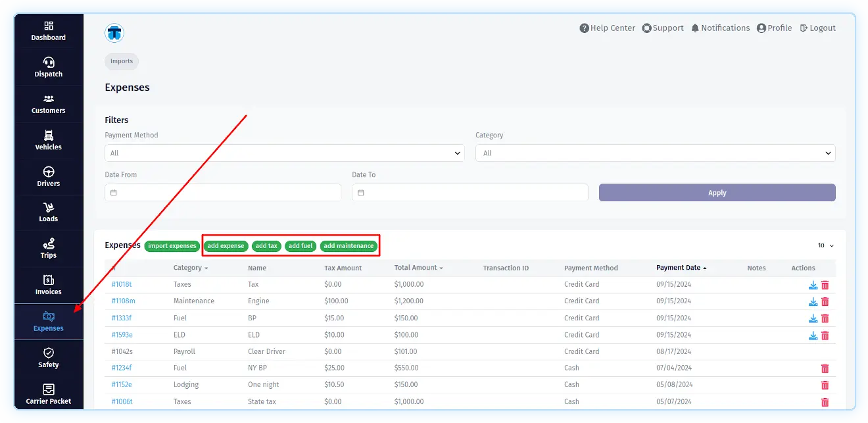Open the expense link #1333f

122,318
